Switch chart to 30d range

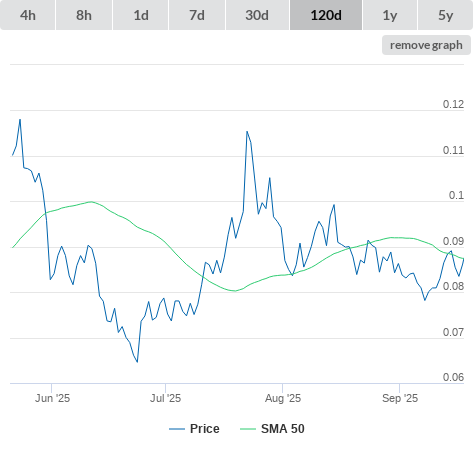(x=257, y=15)
